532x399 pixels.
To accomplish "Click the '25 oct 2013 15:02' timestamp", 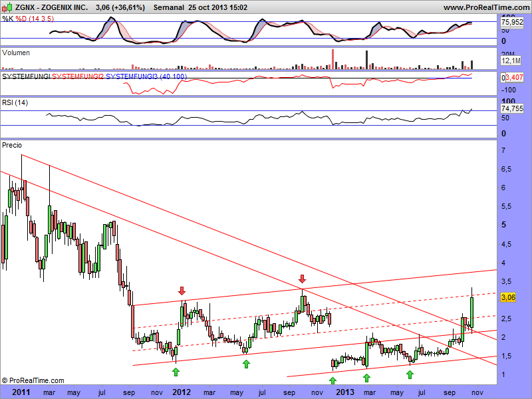I will pos(218,7).
